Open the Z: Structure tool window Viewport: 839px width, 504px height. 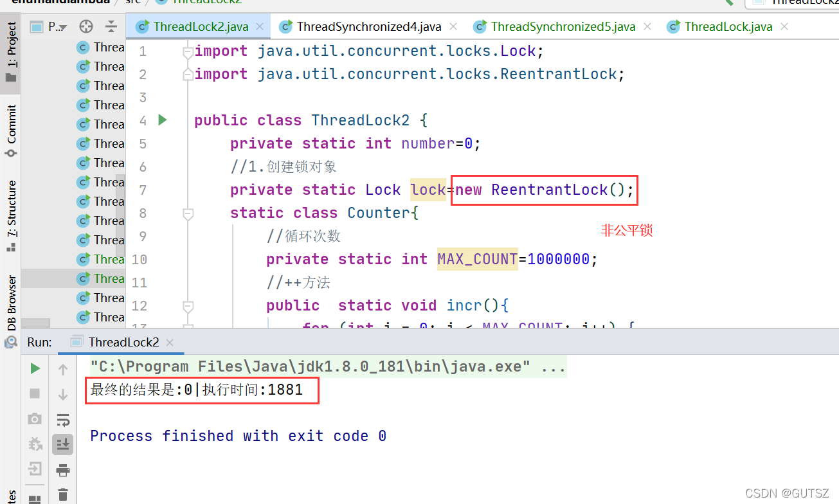(11, 216)
